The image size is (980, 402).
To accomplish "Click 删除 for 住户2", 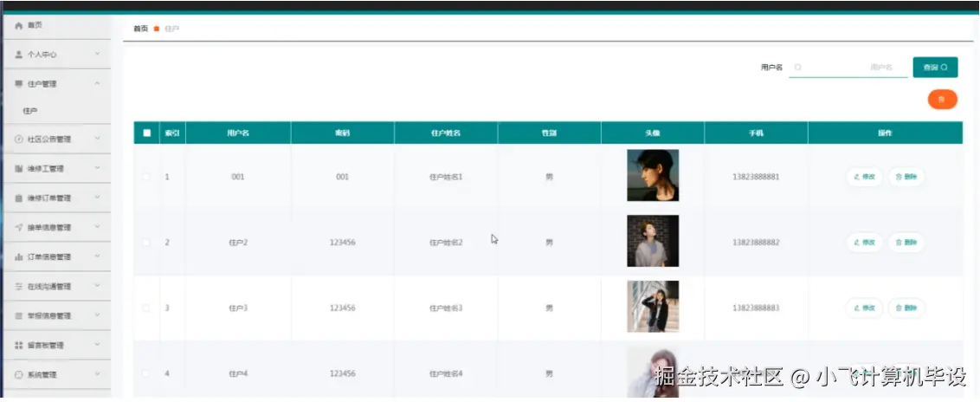I will (x=906, y=243).
